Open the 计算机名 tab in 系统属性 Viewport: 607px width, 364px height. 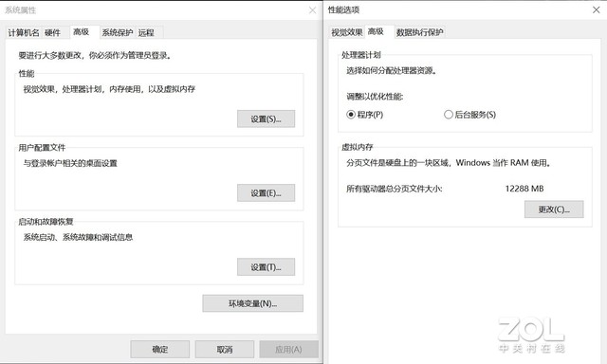pyautogui.click(x=24, y=32)
